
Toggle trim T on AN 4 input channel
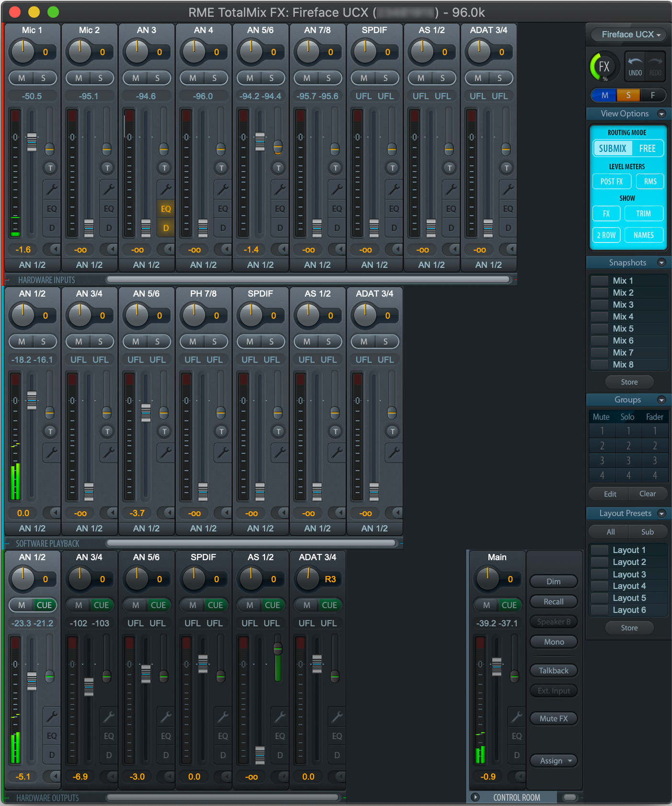(221, 168)
